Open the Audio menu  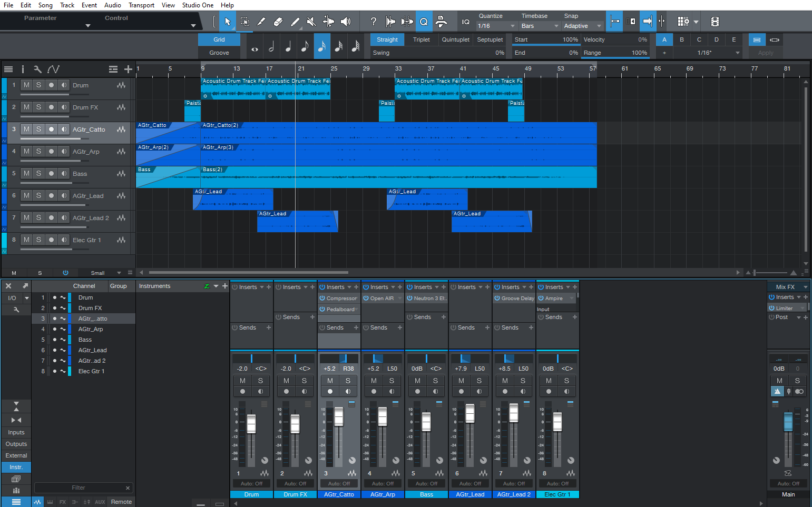[x=112, y=5]
